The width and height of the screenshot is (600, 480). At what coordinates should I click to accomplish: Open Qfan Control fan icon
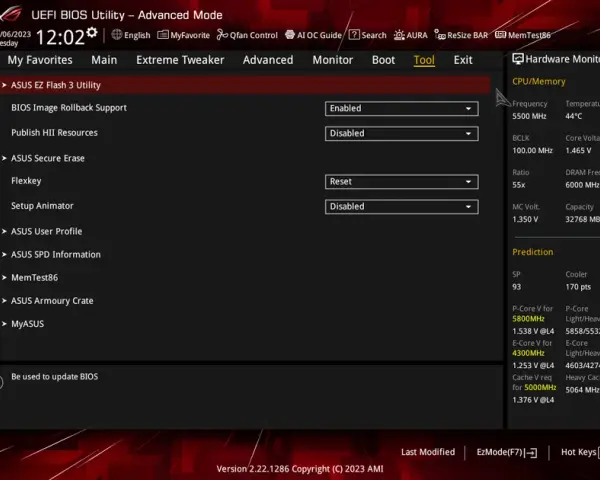click(x=222, y=35)
